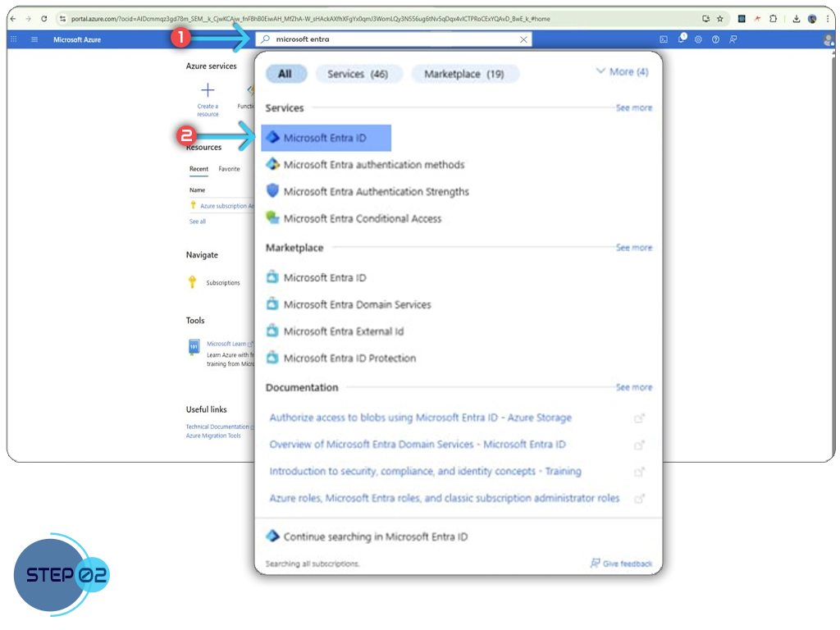Screen dimensions: 840x630
Task: Select the Marketplace (19) filter tab
Action: click(x=463, y=74)
